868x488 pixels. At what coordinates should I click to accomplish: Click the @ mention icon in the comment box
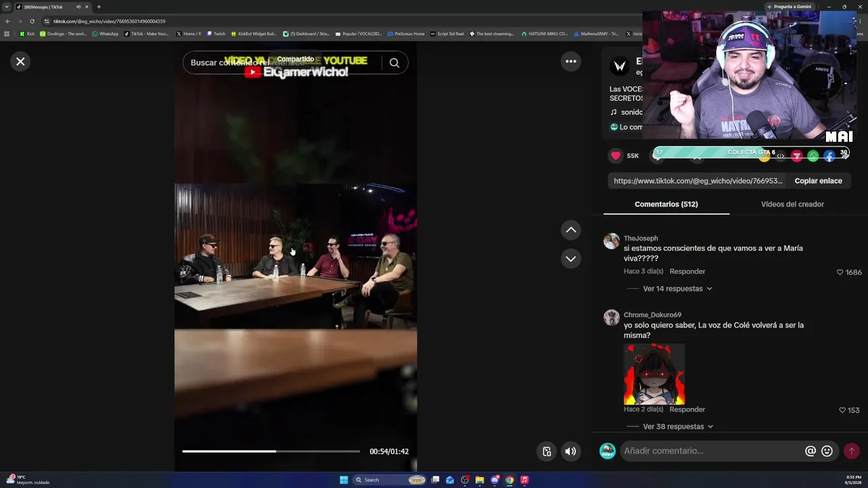coord(810,451)
